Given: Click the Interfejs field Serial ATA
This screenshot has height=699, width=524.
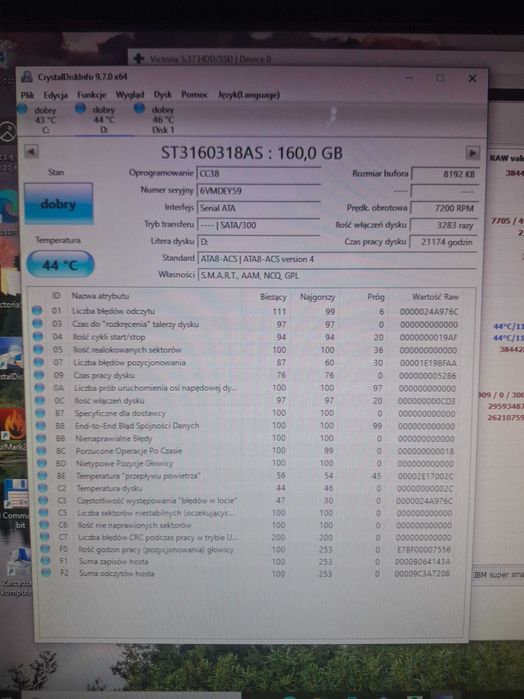Looking at the screenshot, I should [258, 208].
